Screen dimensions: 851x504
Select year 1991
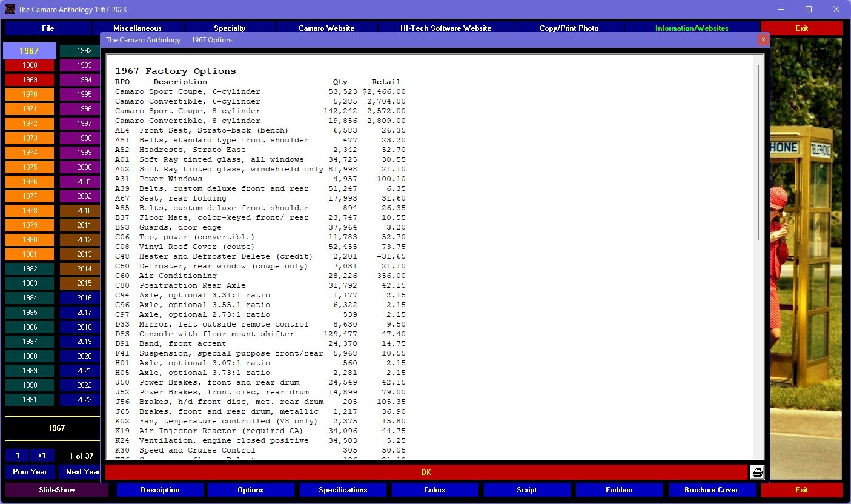[x=30, y=400]
